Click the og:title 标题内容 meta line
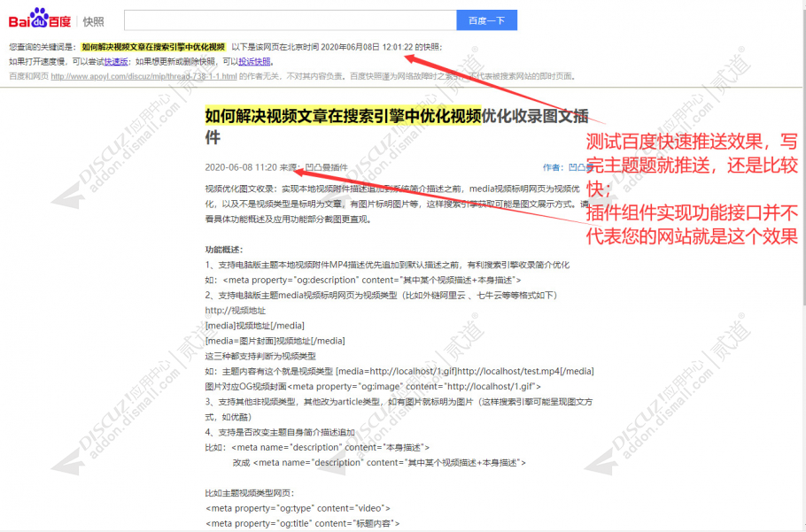The width and height of the screenshot is (806, 532). click(302, 524)
